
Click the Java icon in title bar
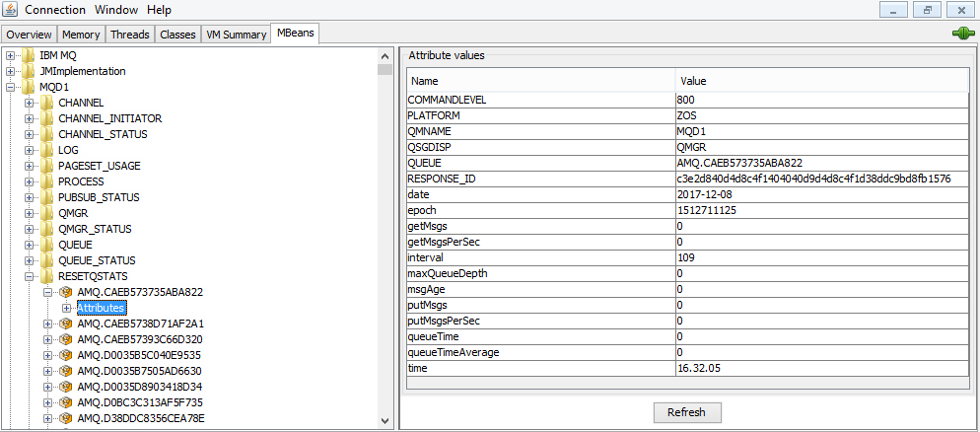click(x=10, y=9)
